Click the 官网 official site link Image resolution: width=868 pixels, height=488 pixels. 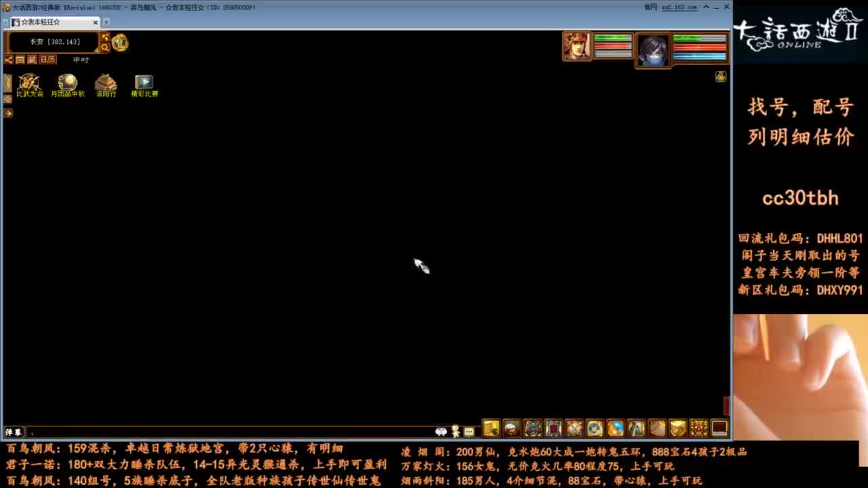650,7
